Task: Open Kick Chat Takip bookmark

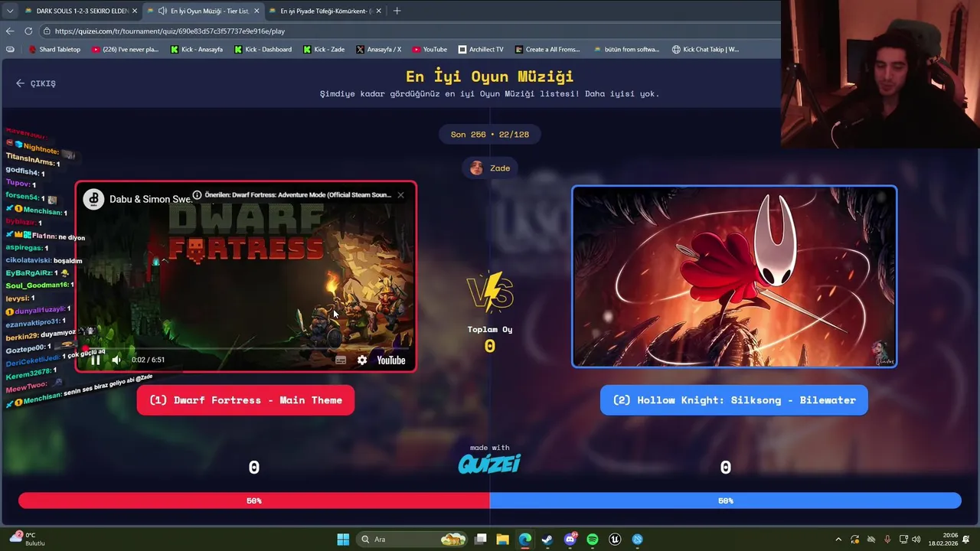Action: point(705,50)
